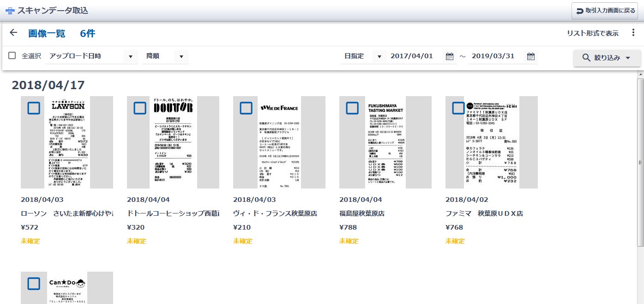Screen dimensions: 644x304
Task: Open the Doutor receipt thumbnail
Action: click(x=173, y=142)
